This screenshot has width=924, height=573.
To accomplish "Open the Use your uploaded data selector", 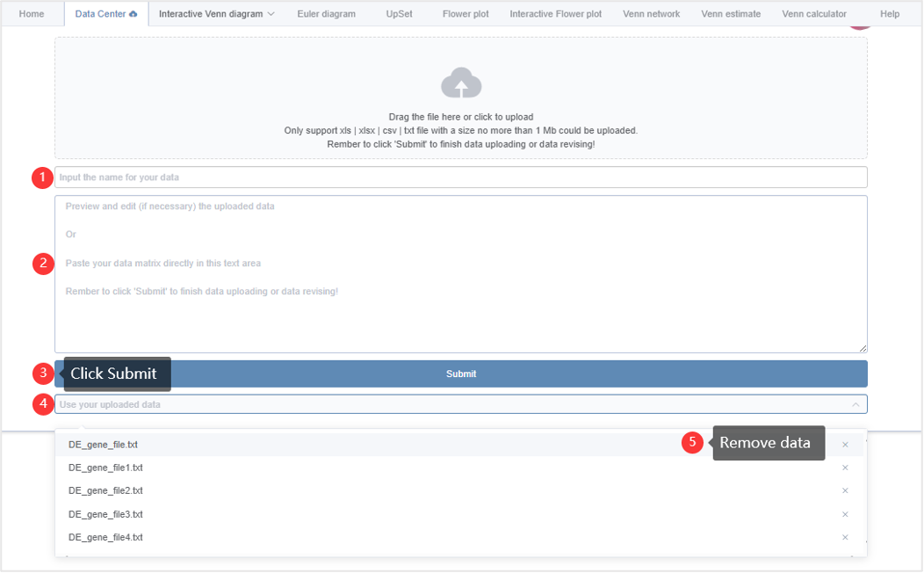I will [x=461, y=404].
